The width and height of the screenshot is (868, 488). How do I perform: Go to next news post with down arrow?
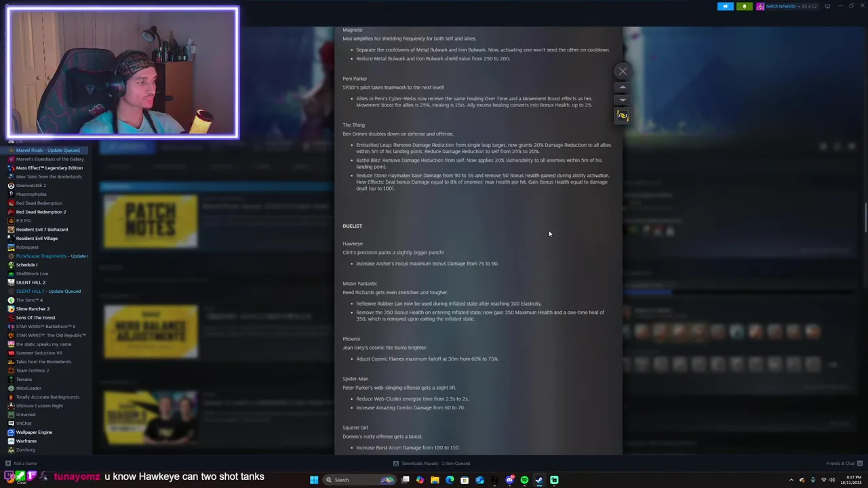click(x=623, y=100)
